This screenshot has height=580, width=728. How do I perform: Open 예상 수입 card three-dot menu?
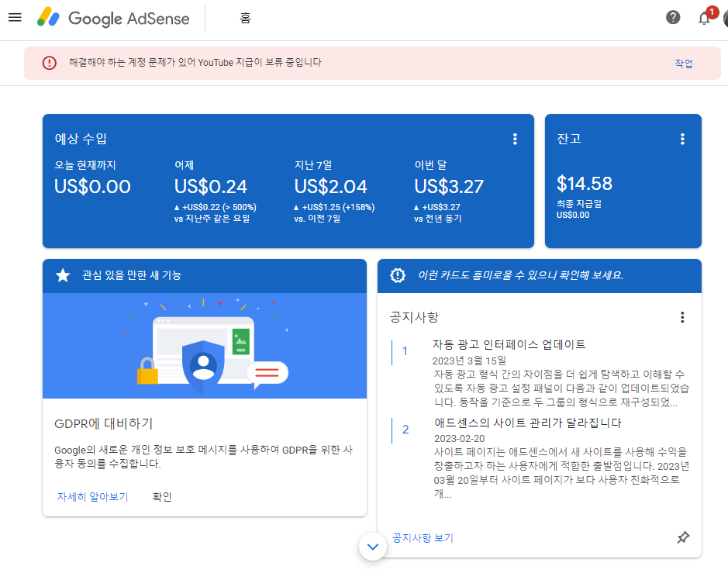[515, 139]
